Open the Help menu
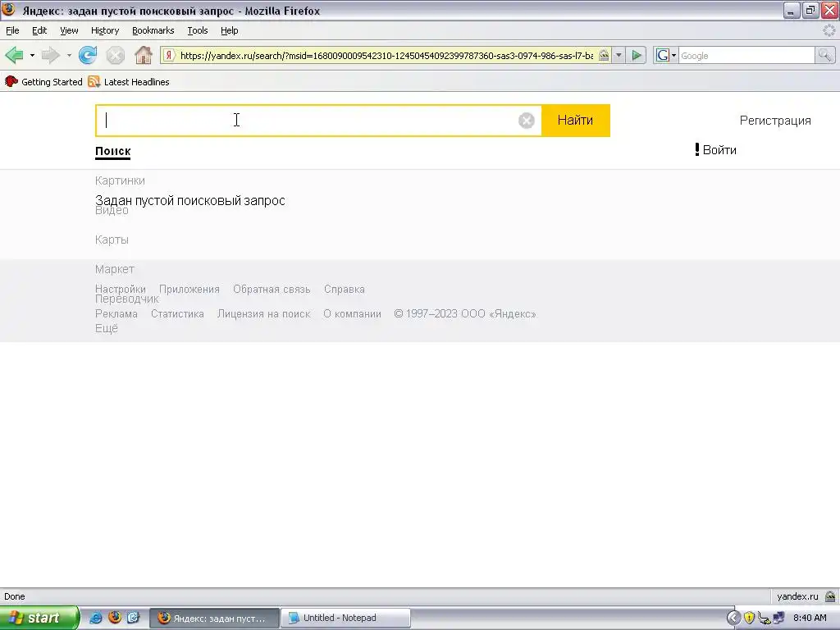Image resolution: width=840 pixels, height=630 pixels. (x=230, y=30)
